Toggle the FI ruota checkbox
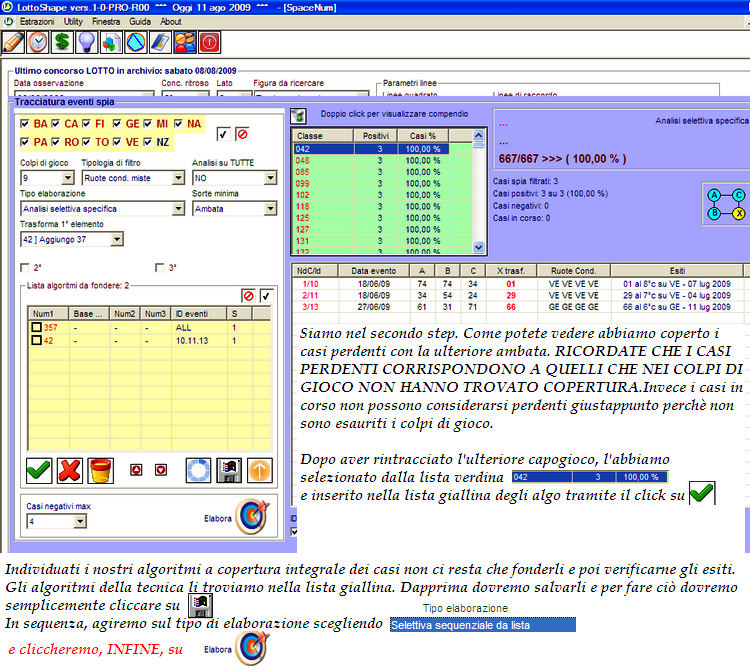This screenshot has height=668, width=750. [x=86, y=124]
